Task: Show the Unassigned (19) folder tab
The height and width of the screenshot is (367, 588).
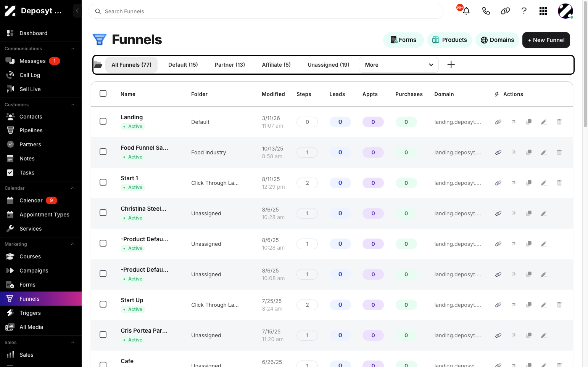Action: tap(329, 65)
